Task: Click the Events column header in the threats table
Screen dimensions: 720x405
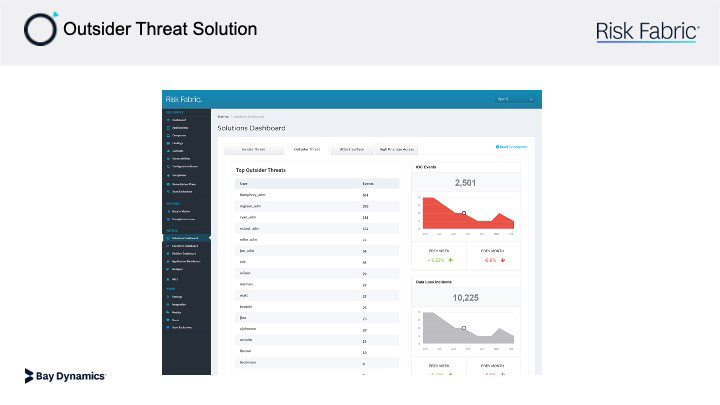Action: 368,184
